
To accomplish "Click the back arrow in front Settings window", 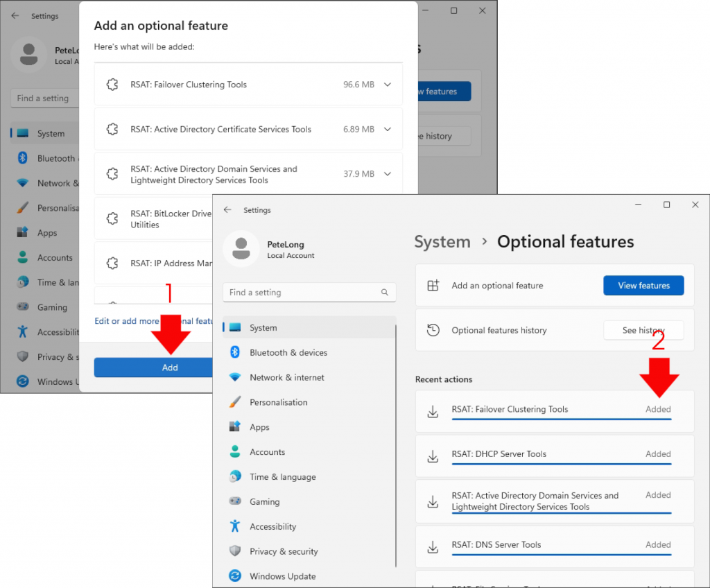I will click(x=227, y=210).
